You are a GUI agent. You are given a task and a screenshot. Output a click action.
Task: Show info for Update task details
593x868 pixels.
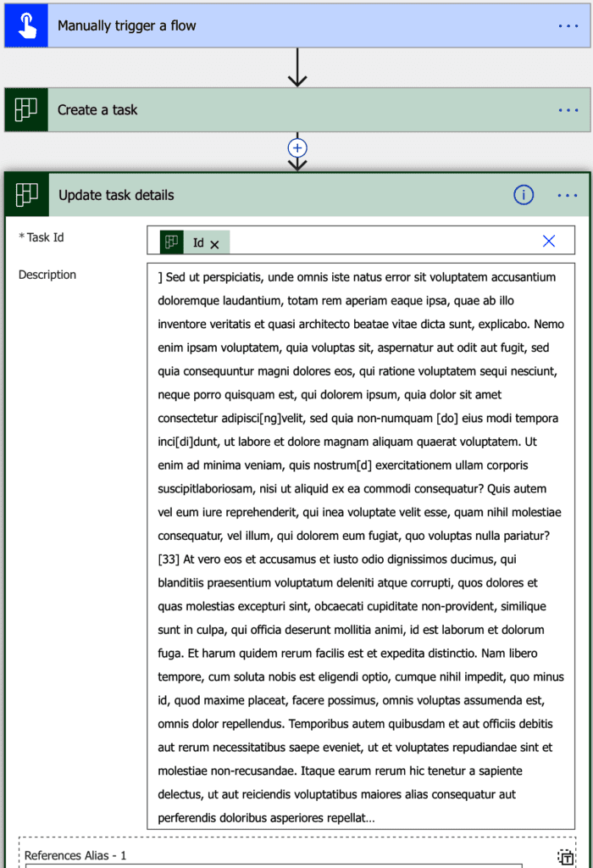pos(524,195)
